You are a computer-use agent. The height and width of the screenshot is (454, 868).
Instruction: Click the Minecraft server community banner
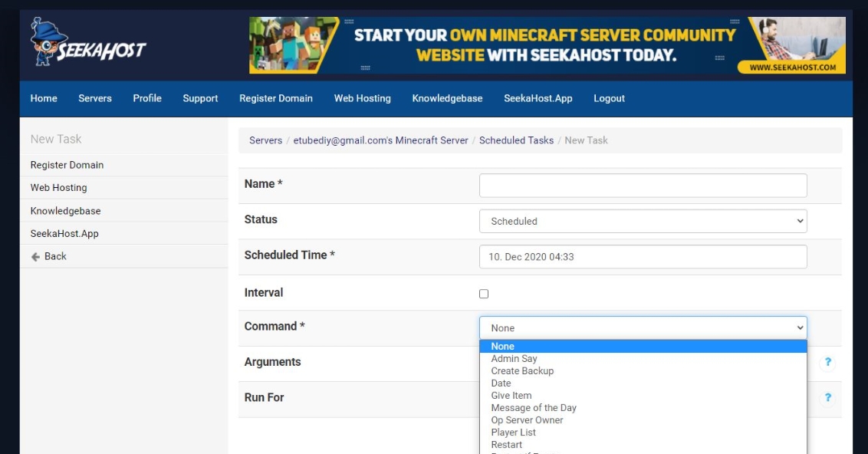[x=547, y=45]
